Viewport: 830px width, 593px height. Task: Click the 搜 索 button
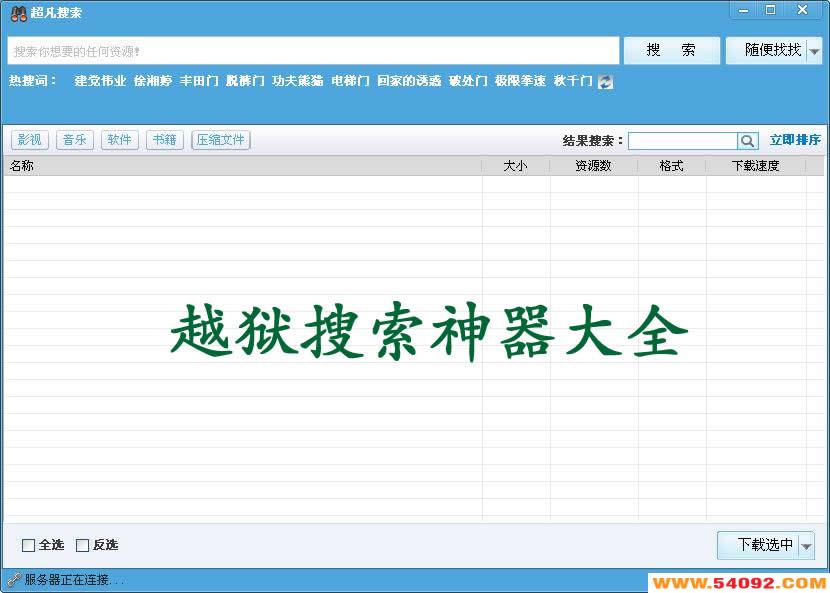[672, 51]
